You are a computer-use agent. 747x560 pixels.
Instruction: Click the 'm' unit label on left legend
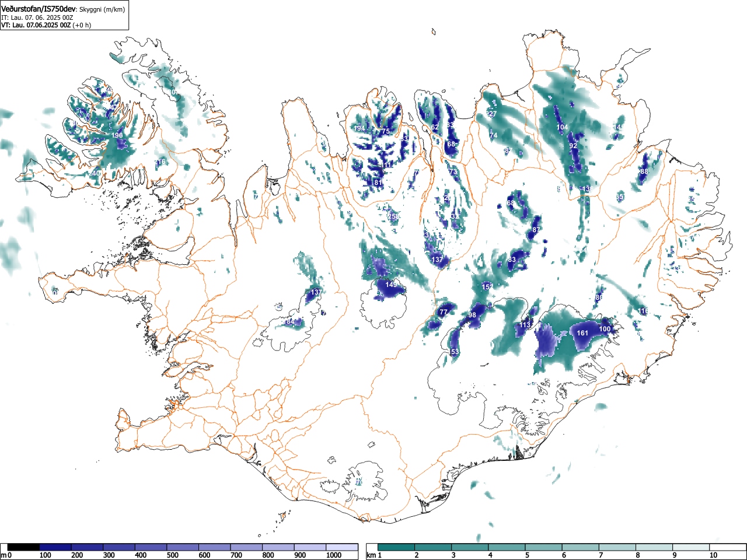point(4,555)
